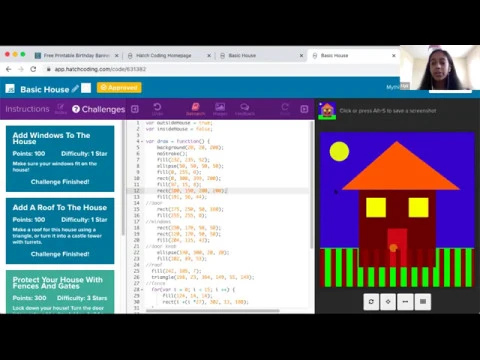The height and width of the screenshot is (360, 480).
Task: Open Add A Roof To The House challenge
Action: (60, 231)
